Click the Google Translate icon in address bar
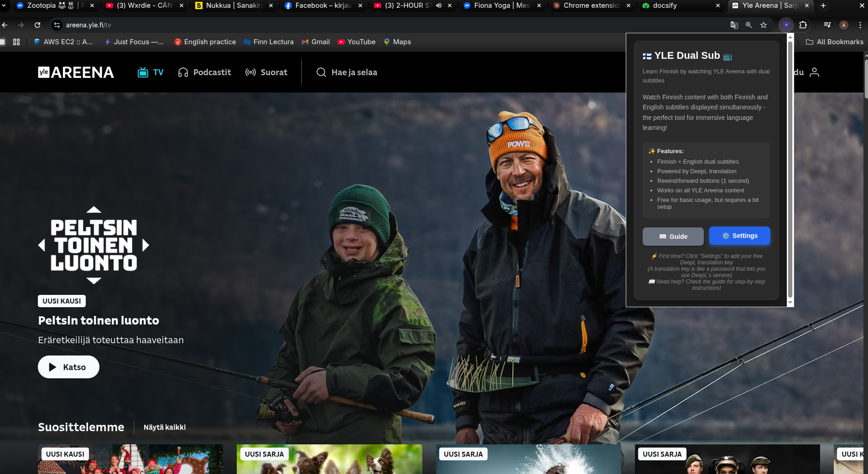868x474 pixels. 734,25
